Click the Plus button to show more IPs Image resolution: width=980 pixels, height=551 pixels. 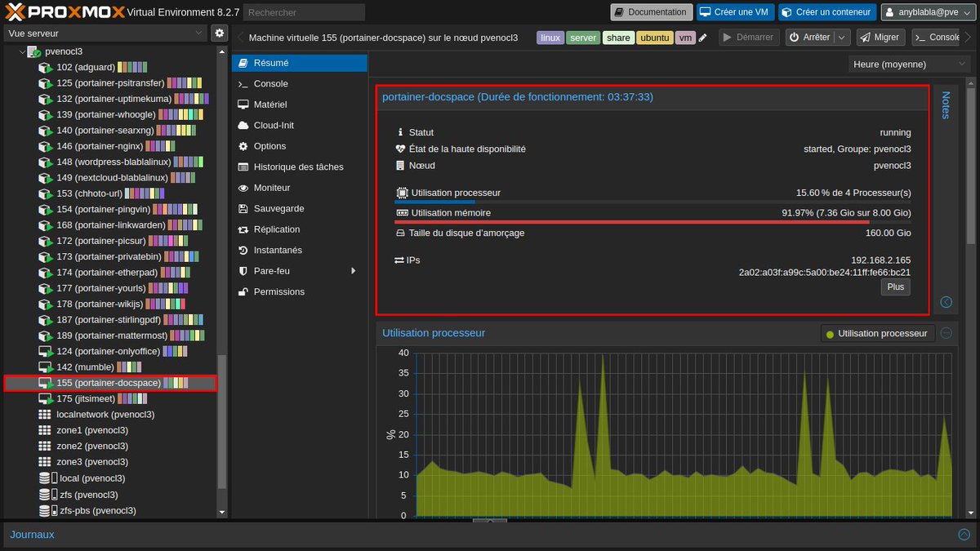pyautogui.click(x=895, y=287)
